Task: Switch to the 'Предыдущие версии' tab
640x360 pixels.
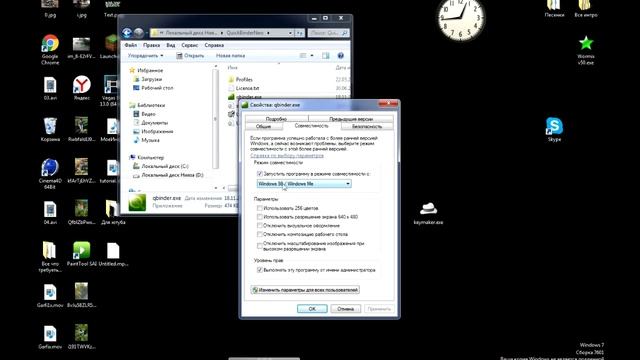Action: click(x=351, y=119)
